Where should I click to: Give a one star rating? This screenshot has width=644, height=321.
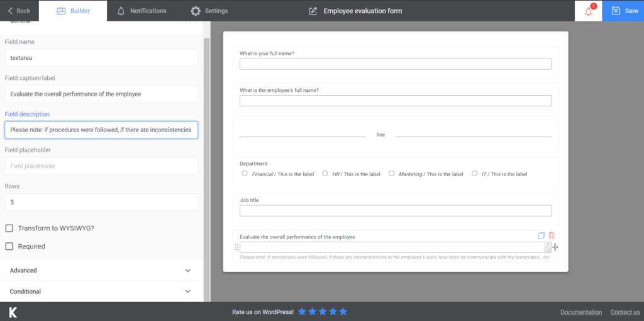[x=302, y=312]
